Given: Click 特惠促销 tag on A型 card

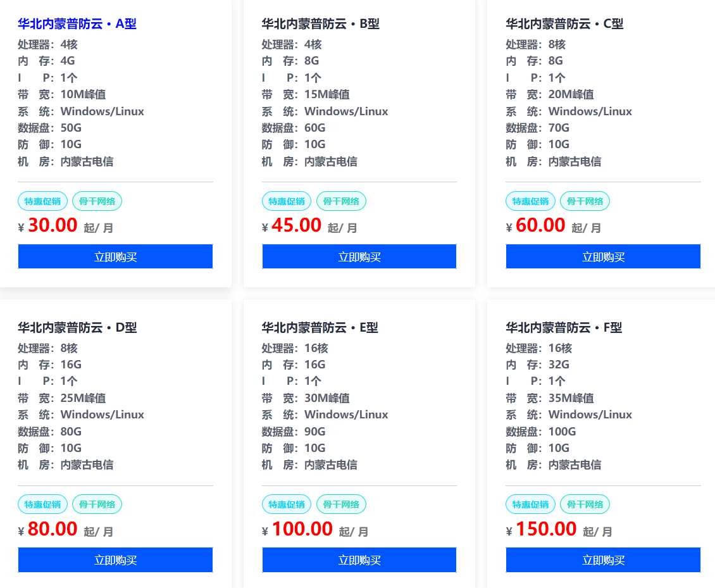Looking at the screenshot, I should click(x=43, y=201).
